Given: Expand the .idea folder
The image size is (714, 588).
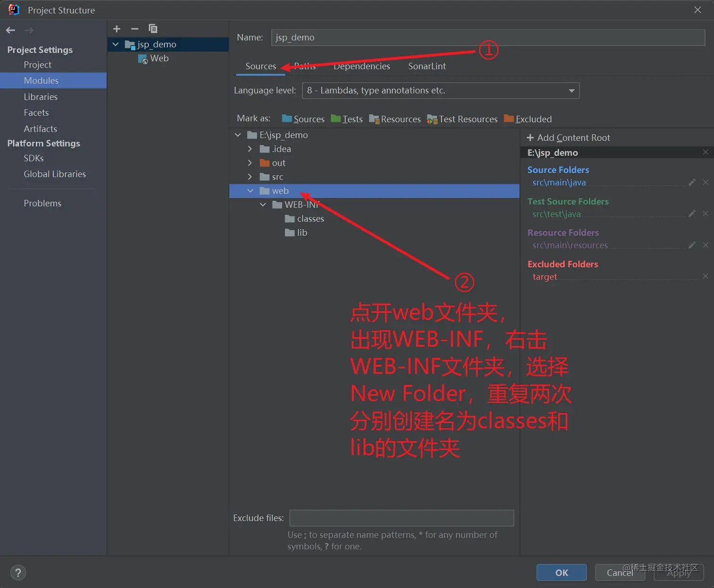Looking at the screenshot, I should pyautogui.click(x=250, y=149).
